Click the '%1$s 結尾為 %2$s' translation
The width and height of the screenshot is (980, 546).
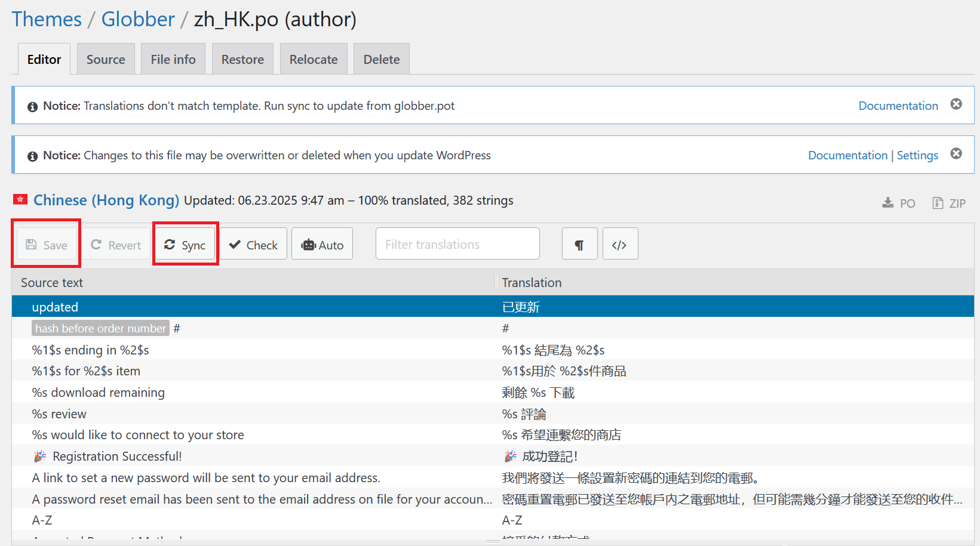pyautogui.click(x=553, y=350)
